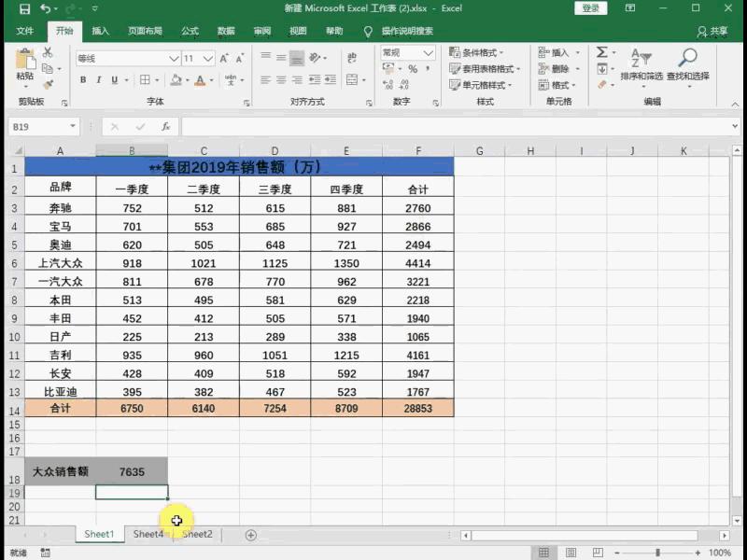The width and height of the screenshot is (747, 560).
Task: Open the font name dropdown
Action: tap(174, 60)
